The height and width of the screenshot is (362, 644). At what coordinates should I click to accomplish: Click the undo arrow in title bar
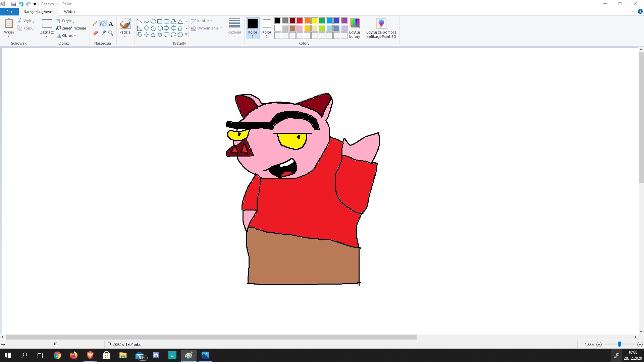point(21,4)
